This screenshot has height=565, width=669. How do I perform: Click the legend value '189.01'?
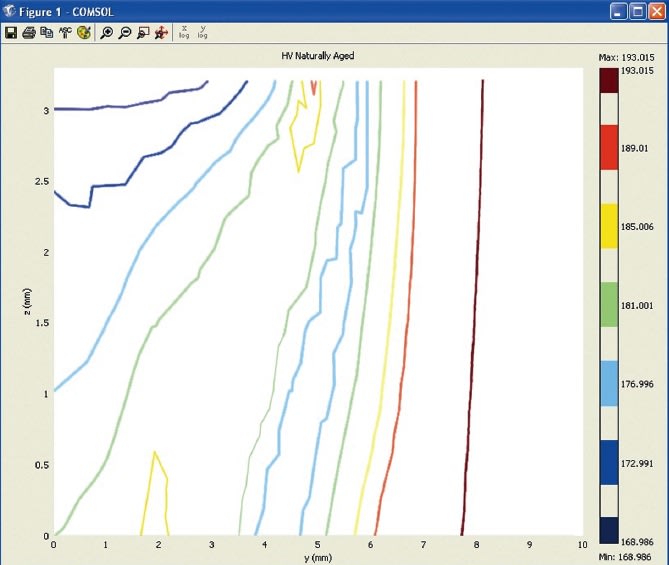tap(634, 149)
